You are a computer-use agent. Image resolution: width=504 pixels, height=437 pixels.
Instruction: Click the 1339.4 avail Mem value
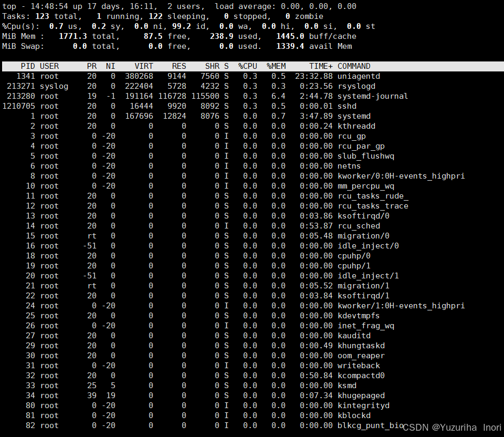[290, 46]
